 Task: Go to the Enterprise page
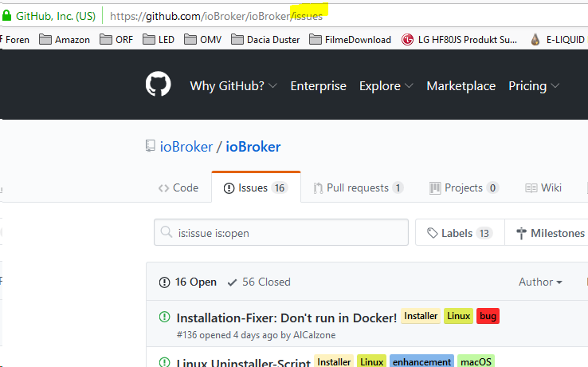319,85
